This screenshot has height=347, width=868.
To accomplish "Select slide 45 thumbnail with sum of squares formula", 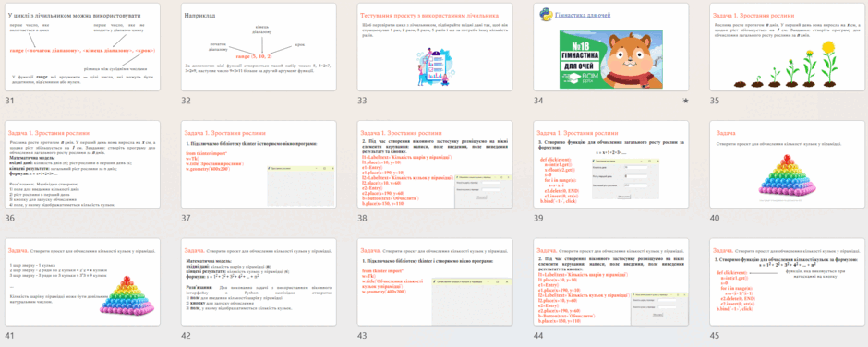I will pyautogui.click(x=787, y=282).
